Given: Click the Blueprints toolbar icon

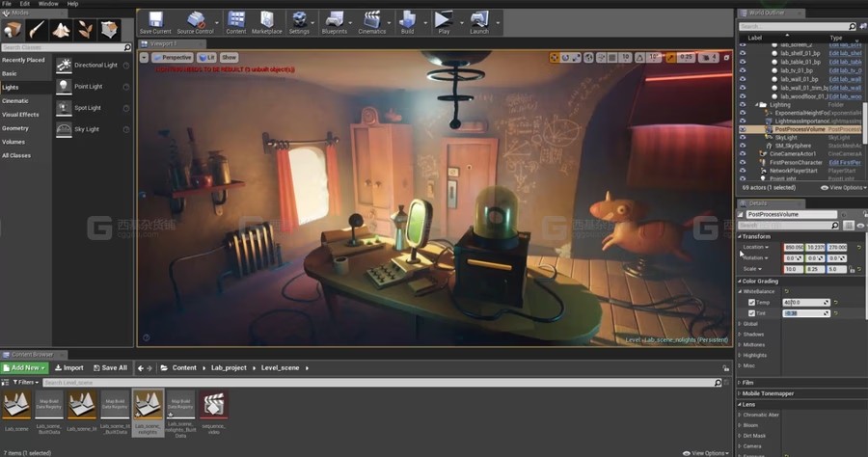Looking at the screenshot, I should point(335,23).
